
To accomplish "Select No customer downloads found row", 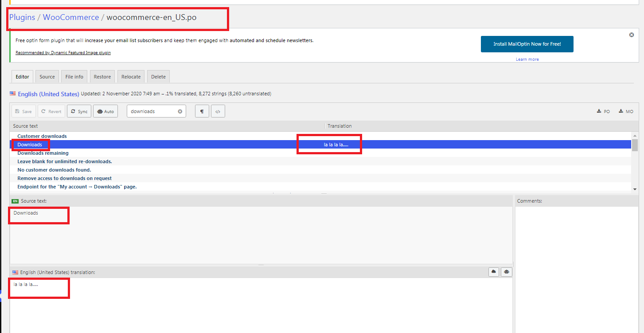I will pos(320,170).
